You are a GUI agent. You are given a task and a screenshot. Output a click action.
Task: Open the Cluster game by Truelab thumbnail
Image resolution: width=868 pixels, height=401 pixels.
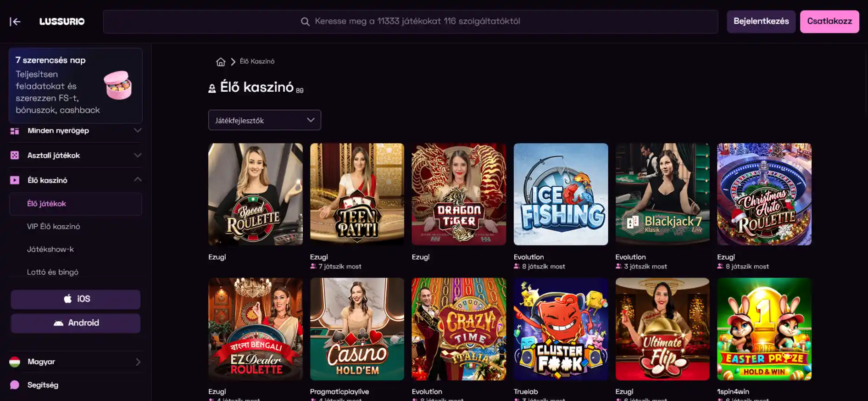click(561, 329)
